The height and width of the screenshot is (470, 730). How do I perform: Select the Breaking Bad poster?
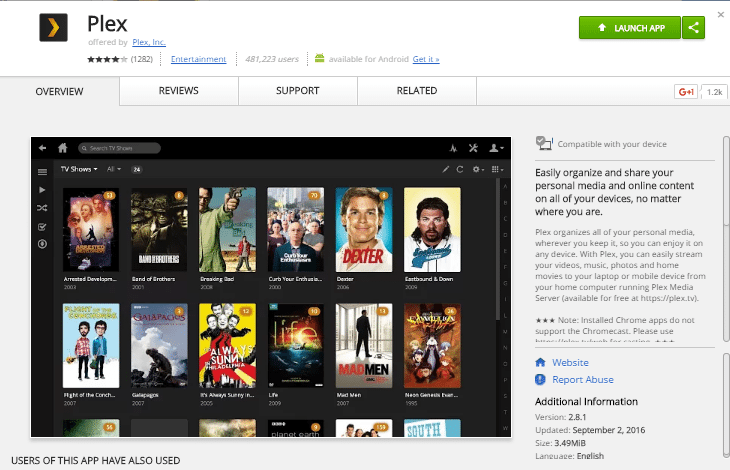227,229
